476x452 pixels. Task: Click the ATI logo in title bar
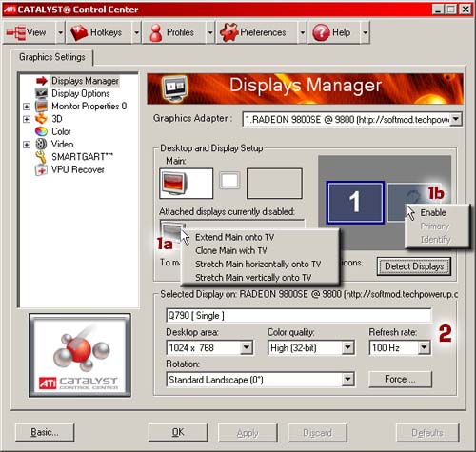10,10
